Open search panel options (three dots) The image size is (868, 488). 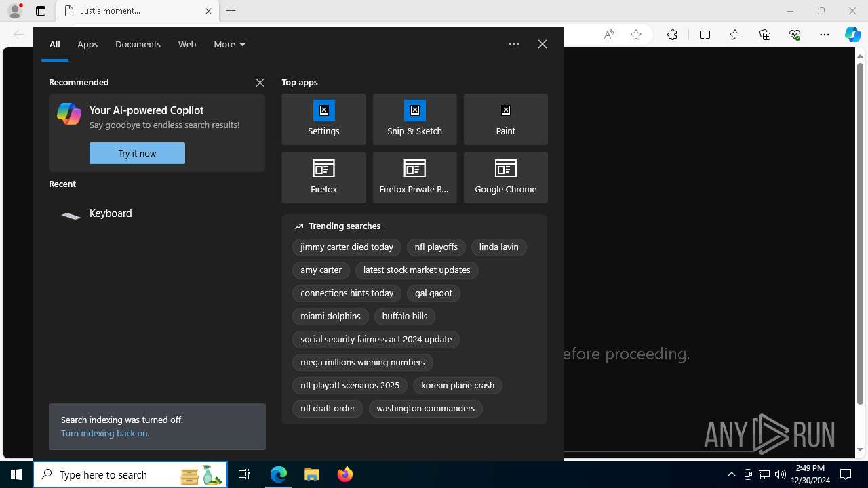point(514,44)
